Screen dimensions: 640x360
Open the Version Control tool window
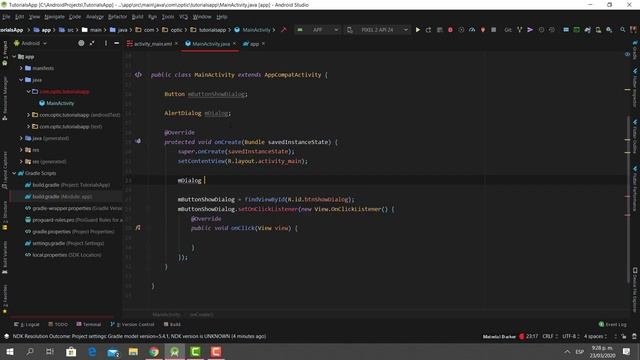coord(132,324)
